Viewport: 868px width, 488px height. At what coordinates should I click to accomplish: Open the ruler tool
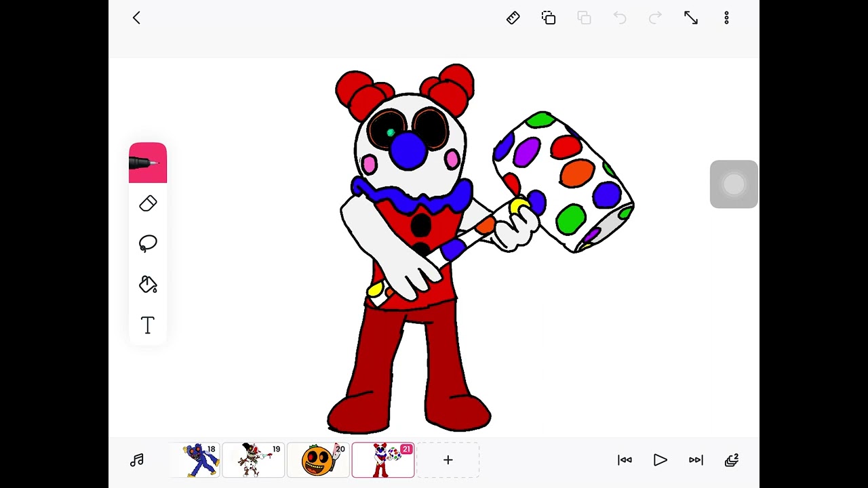[x=513, y=18]
